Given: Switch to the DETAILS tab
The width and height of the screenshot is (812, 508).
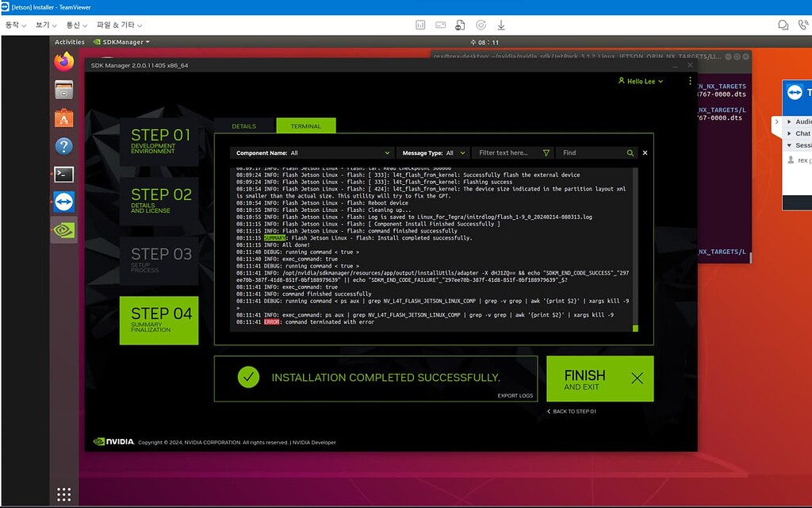Looking at the screenshot, I should pyautogui.click(x=244, y=125).
